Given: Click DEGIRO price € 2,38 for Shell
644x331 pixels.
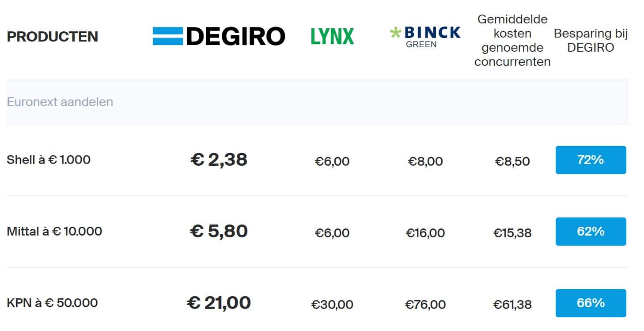Looking at the screenshot, I should coord(219,160).
